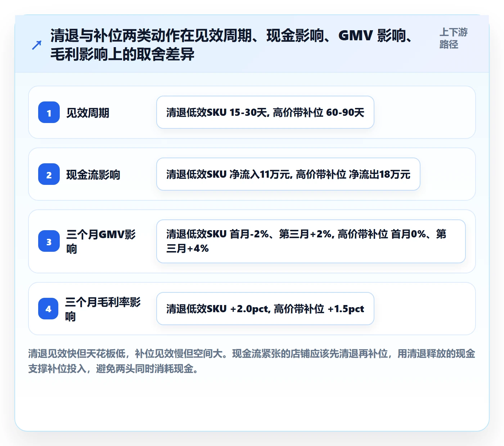504x446 pixels.
Task: Click the number 3 badge
Action: (x=49, y=241)
